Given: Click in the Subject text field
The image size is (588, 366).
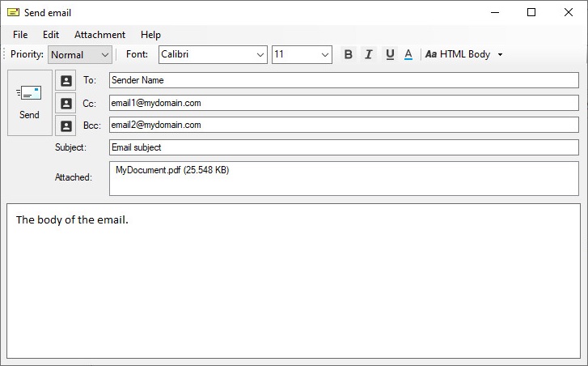Looking at the screenshot, I should 344,147.
